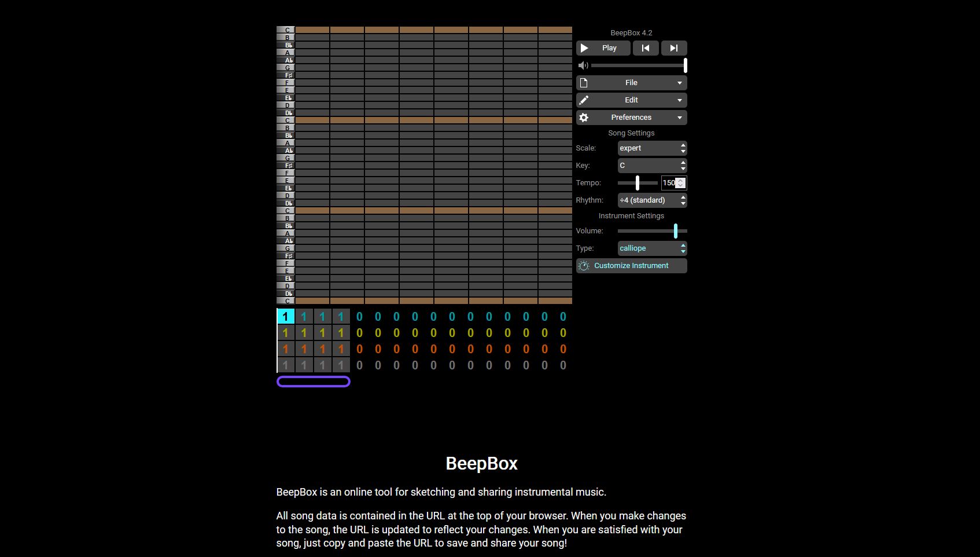The image size is (980, 557).
Task: Click the Play button
Action: pyautogui.click(x=603, y=48)
